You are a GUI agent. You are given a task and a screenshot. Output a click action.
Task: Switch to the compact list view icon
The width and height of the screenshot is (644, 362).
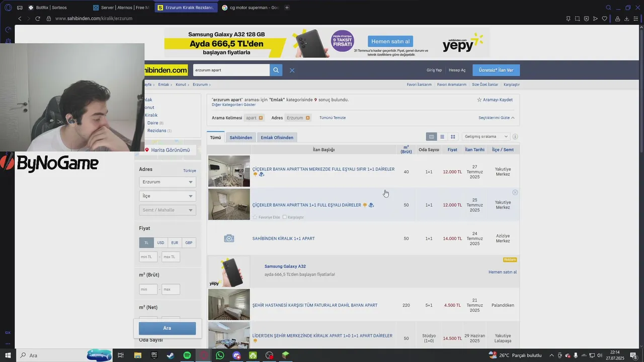point(442,137)
